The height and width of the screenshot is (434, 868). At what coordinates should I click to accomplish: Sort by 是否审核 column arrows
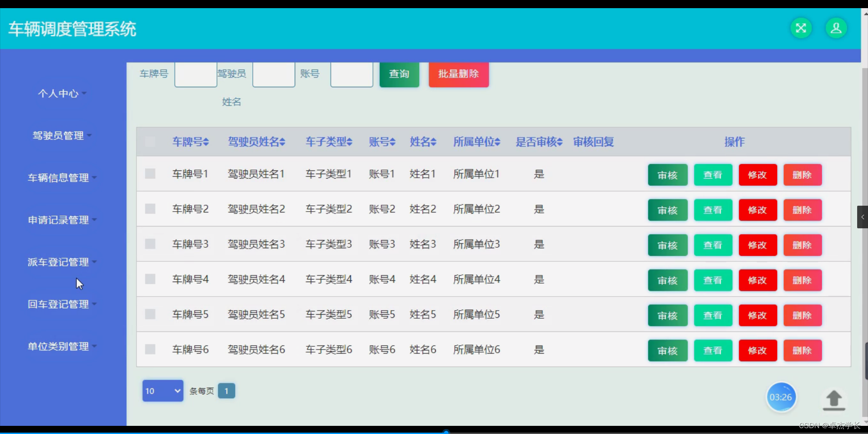point(560,142)
